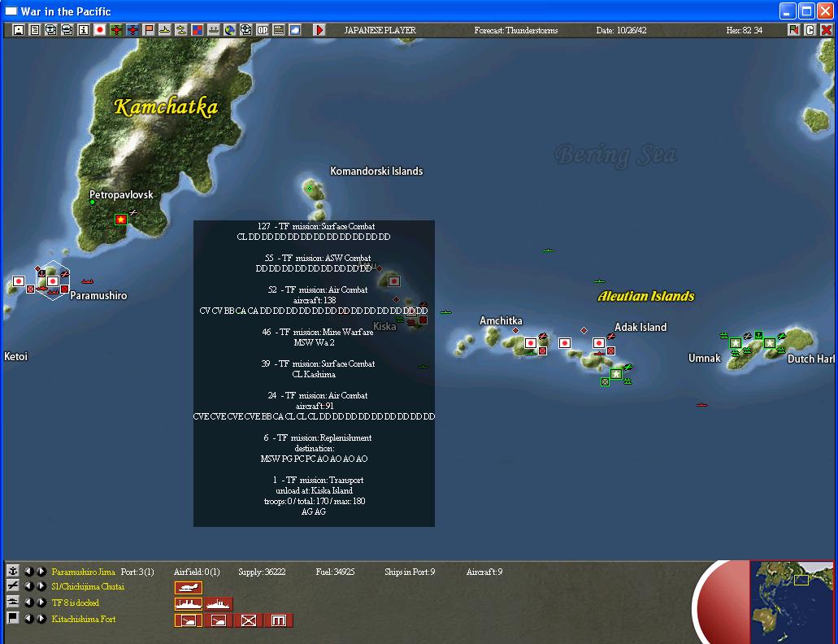Click the information 'i' toolbar icon
838x644 pixels.
point(84,30)
